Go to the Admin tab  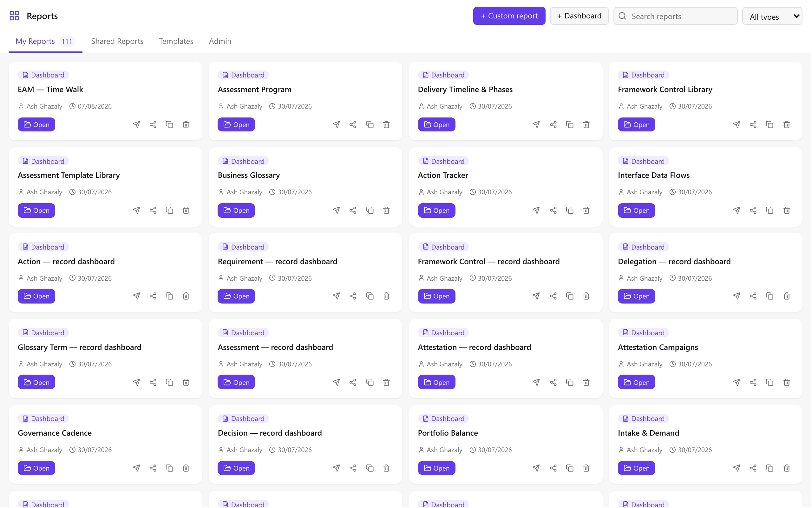(x=220, y=41)
